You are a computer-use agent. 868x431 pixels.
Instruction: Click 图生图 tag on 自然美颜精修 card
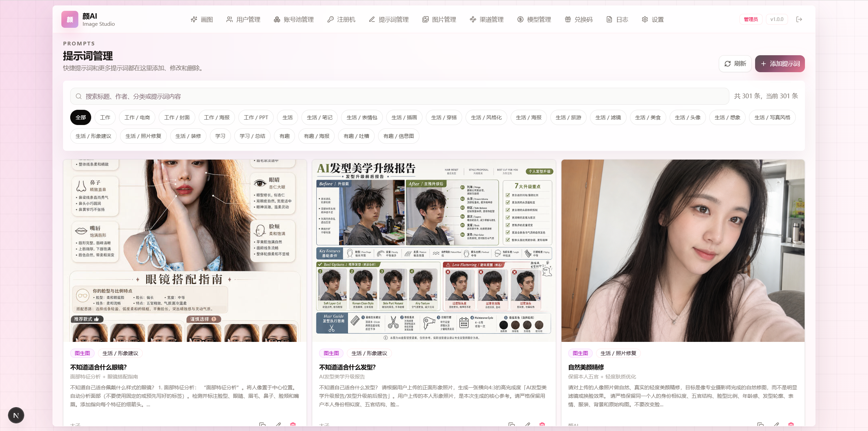pyautogui.click(x=580, y=353)
